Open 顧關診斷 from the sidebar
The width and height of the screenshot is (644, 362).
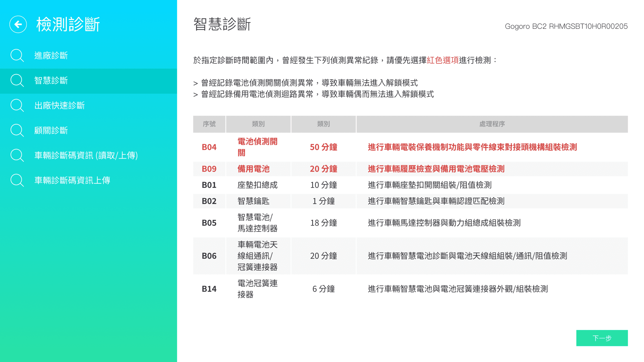pyautogui.click(x=51, y=130)
